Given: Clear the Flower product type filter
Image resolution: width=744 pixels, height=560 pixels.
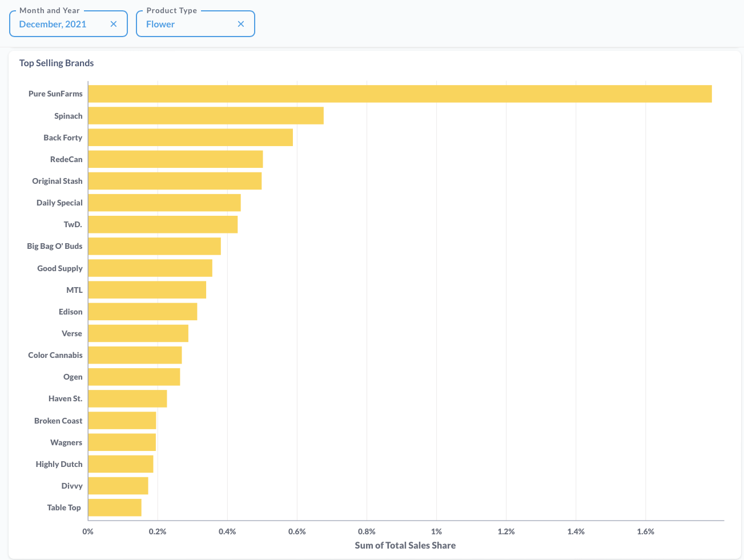Looking at the screenshot, I should pos(241,24).
